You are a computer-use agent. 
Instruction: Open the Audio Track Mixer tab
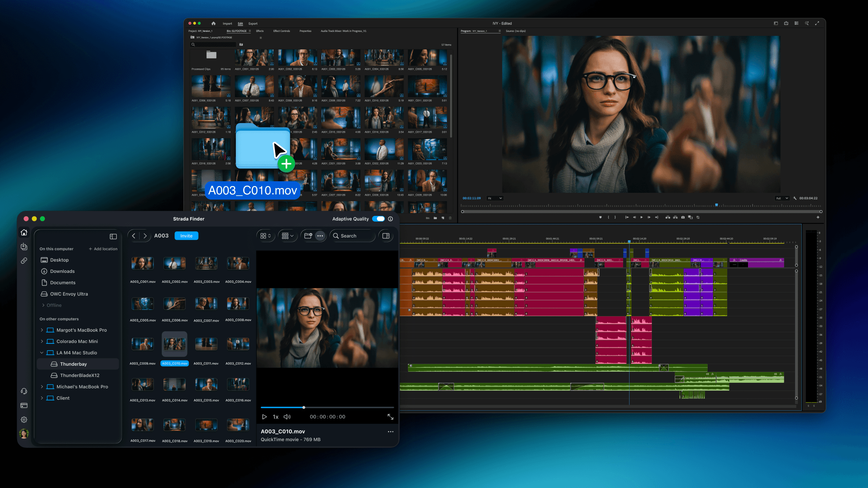click(x=343, y=31)
